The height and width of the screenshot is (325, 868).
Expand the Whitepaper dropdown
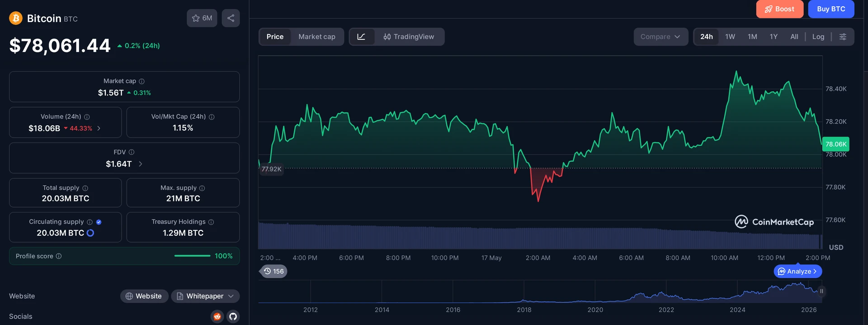pos(205,296)
